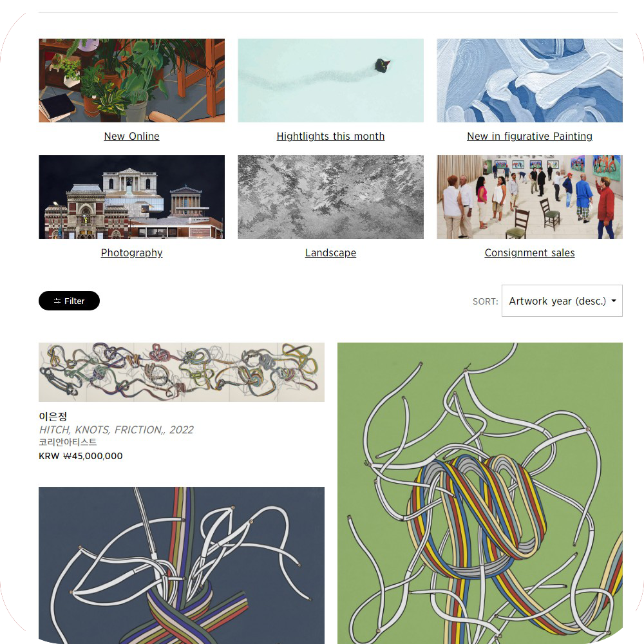Open the Filter panel button
644x644 pixels.
[69, 301]
